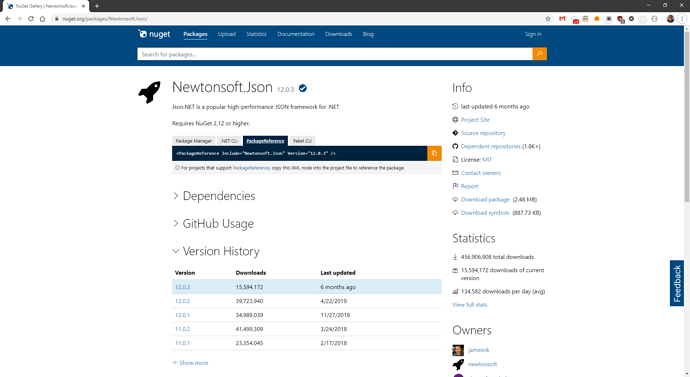
Task: Bookmark this page with star icon
Action: [548, 18]
